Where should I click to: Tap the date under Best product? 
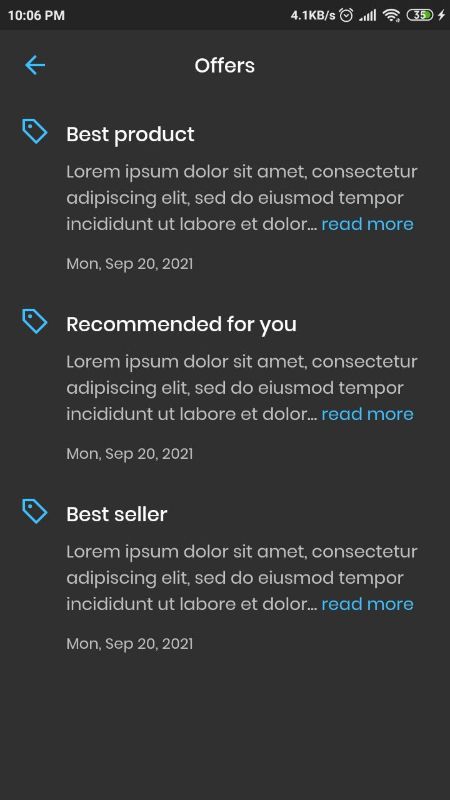coord(130,264)
